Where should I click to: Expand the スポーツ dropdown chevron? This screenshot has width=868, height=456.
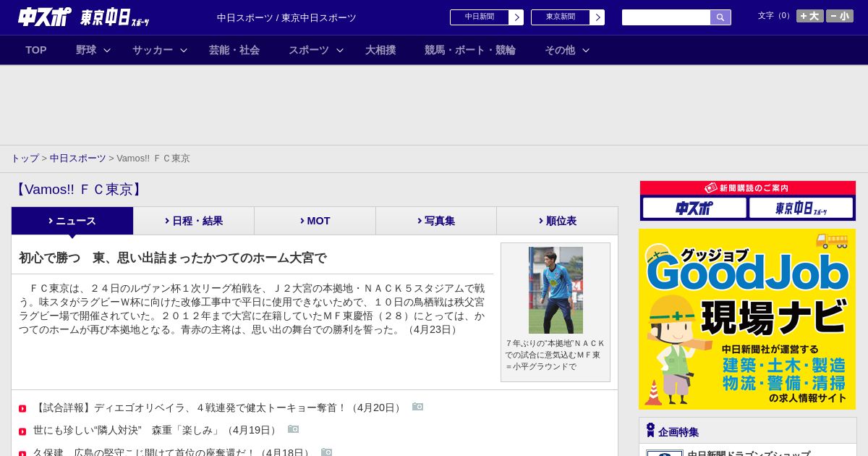coord(340,50)
